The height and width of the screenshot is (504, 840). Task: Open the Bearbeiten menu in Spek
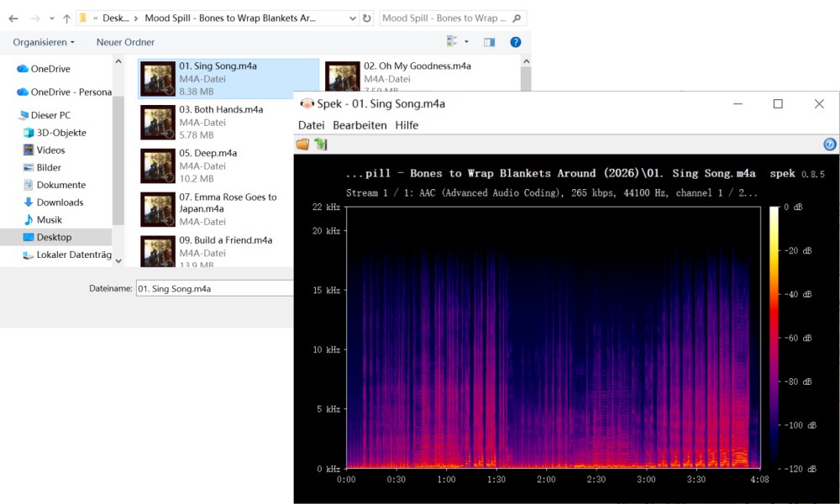(x=360, y=125)
